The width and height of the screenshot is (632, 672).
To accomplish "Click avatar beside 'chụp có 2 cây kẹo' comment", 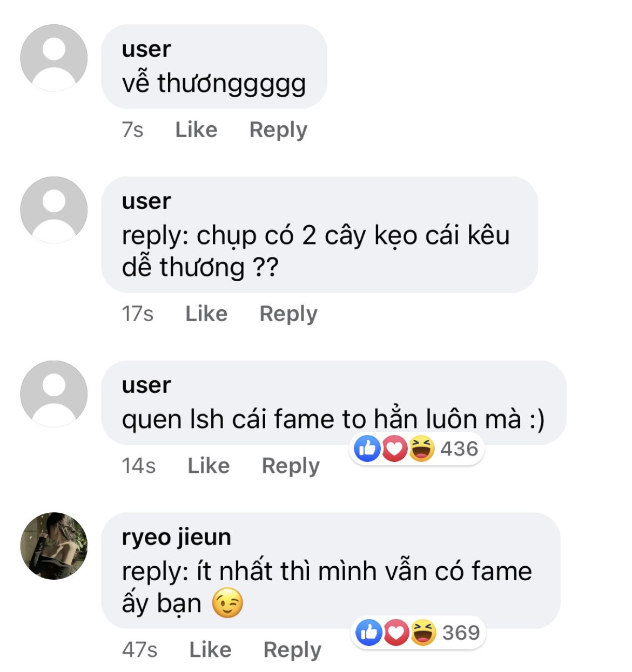I will (53, 210).
